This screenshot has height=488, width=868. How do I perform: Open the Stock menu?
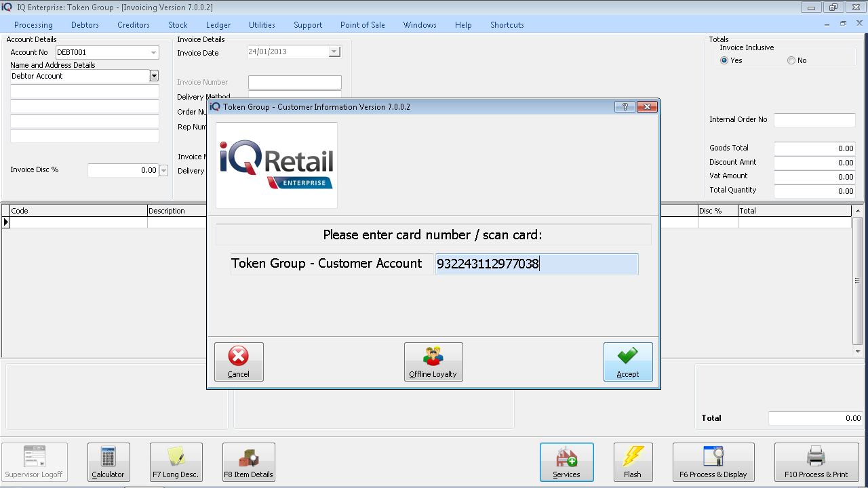point(178,25)
